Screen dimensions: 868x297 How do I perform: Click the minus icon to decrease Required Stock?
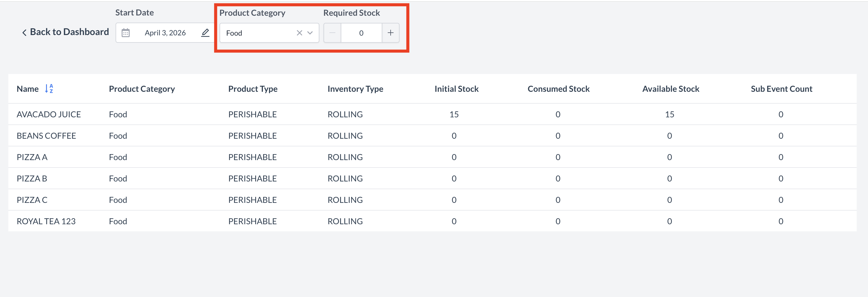tap(332, 33)
